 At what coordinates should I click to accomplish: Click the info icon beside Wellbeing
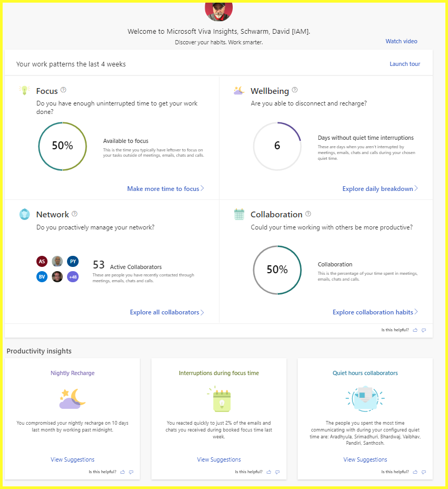pos(295,90)
